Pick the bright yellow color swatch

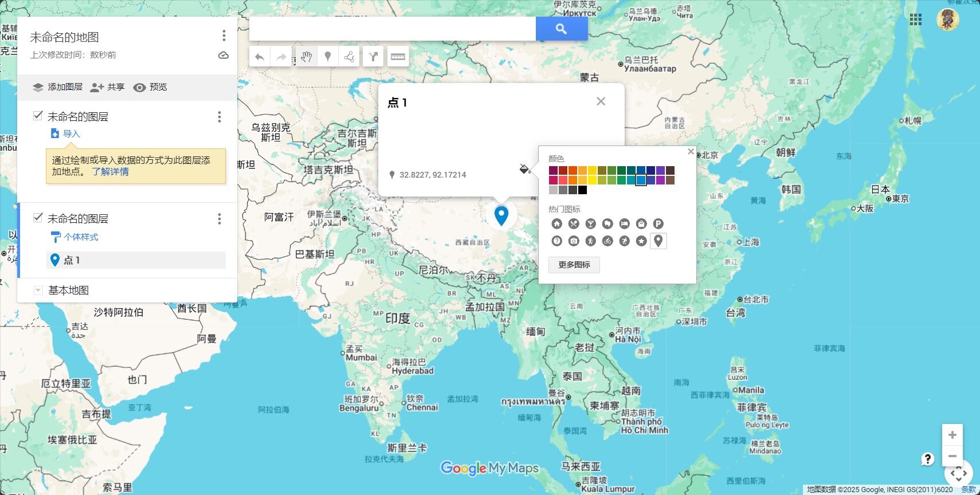click(592, 180)
